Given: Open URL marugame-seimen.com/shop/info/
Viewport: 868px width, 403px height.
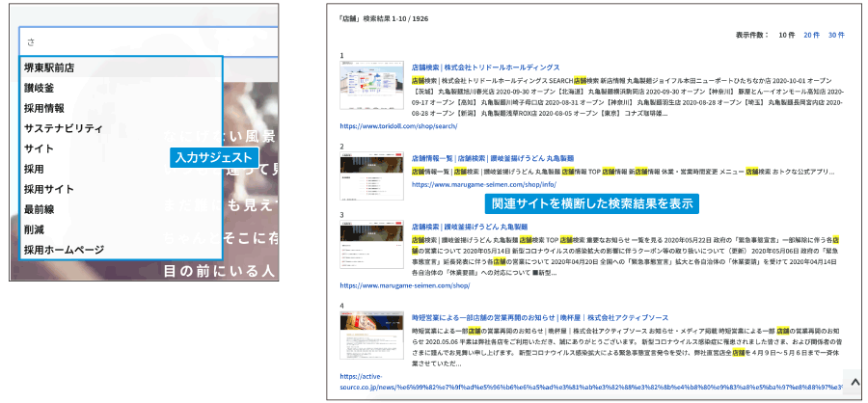Looking at the screenshot, I should tap(484, 184).
